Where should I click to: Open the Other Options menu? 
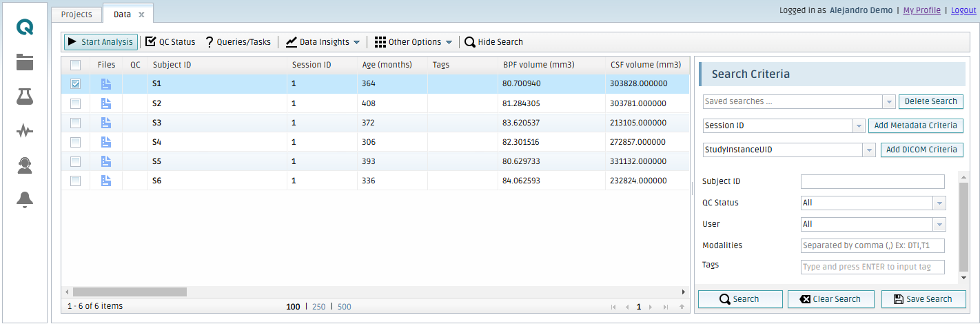coord(414,42)
